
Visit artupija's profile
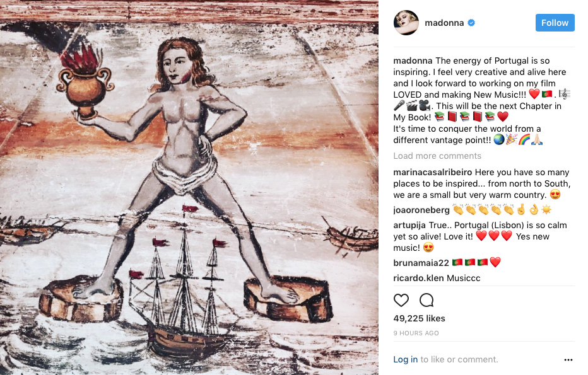click(x=409, y=225)
